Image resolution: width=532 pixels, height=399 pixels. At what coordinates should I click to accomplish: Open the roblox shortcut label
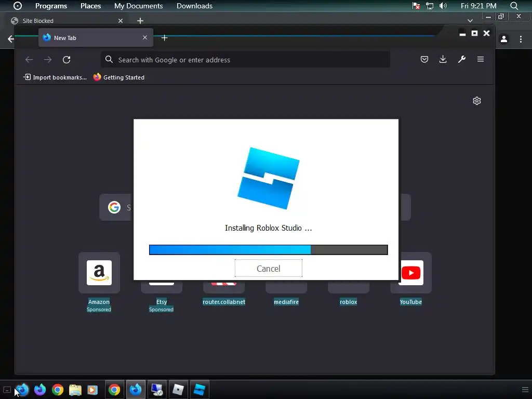(x=349, y=302)
